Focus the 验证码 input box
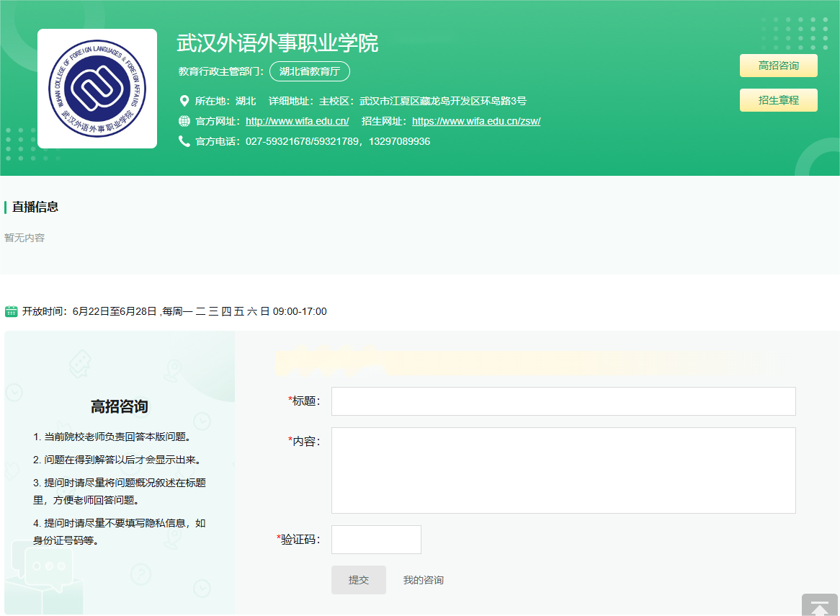 pos(375,540)
